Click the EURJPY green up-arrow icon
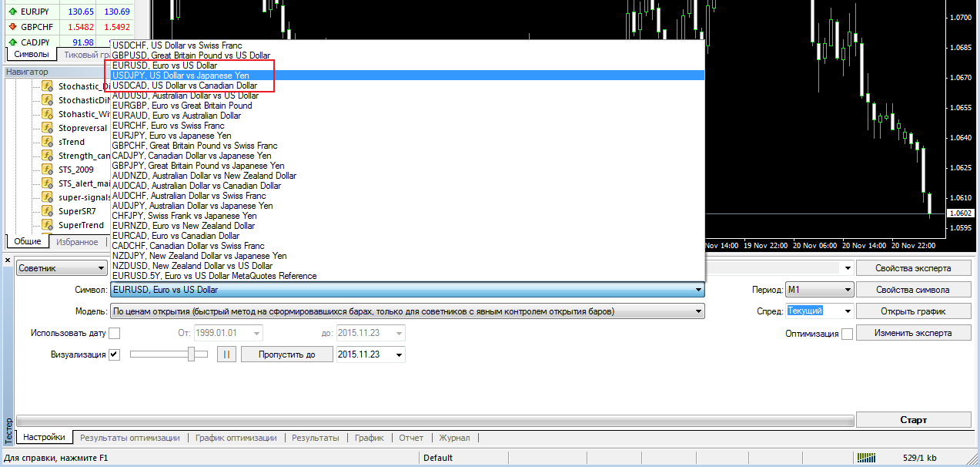980x467 pixels. 12,12
